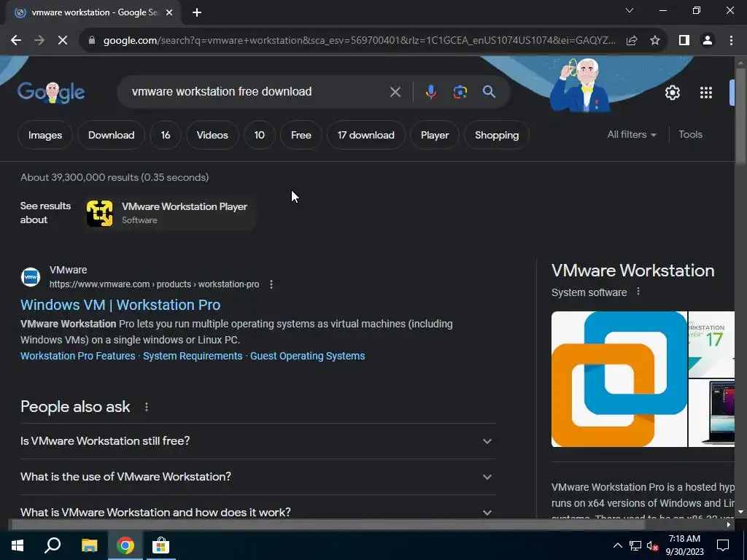Select the Download filter chip
This screenshot has width=747, height=560.
[x=111, y=135]
